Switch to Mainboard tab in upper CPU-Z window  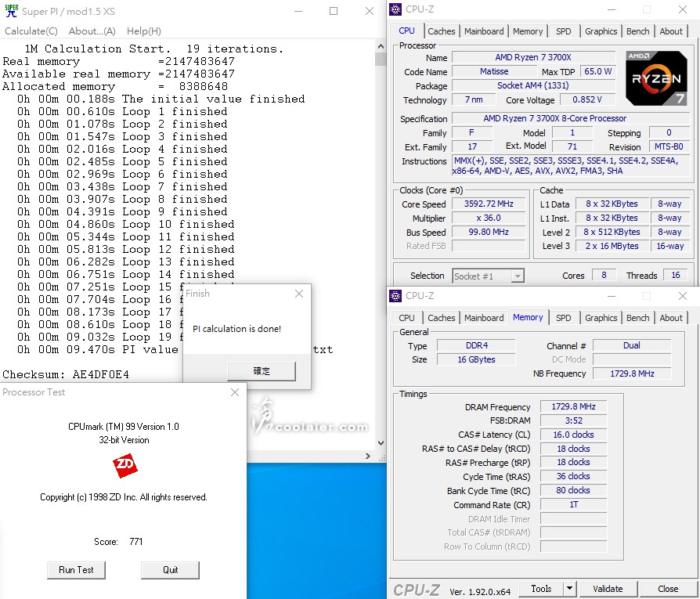coord(484,31)
